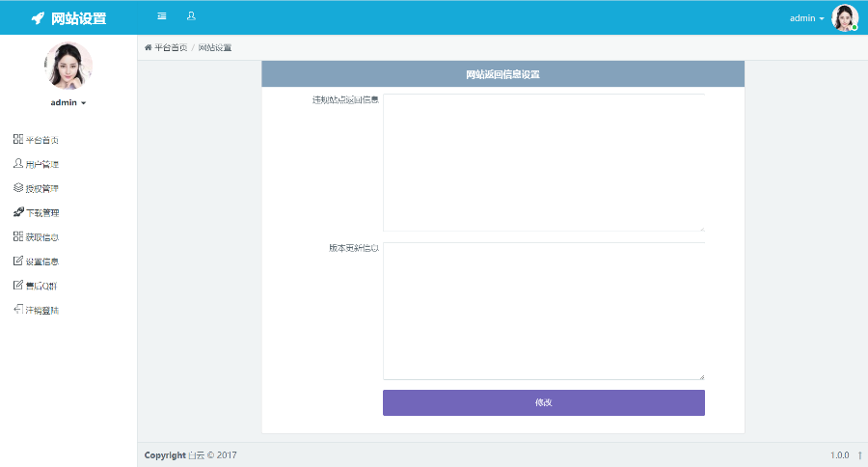The width and height of the screenshot is (868, 467).
Task: Open the admin dropdown in top right
Action: (x=806, y=18)
